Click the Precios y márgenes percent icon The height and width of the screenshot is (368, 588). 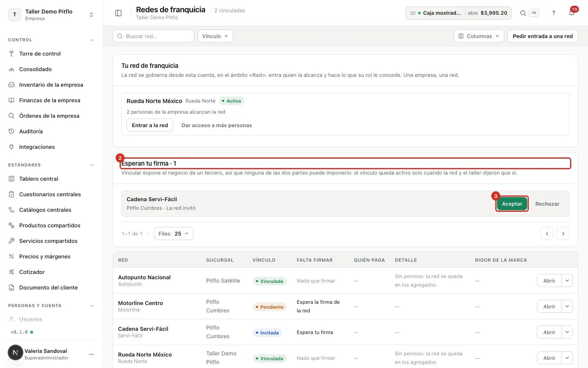tap(11, 256)
